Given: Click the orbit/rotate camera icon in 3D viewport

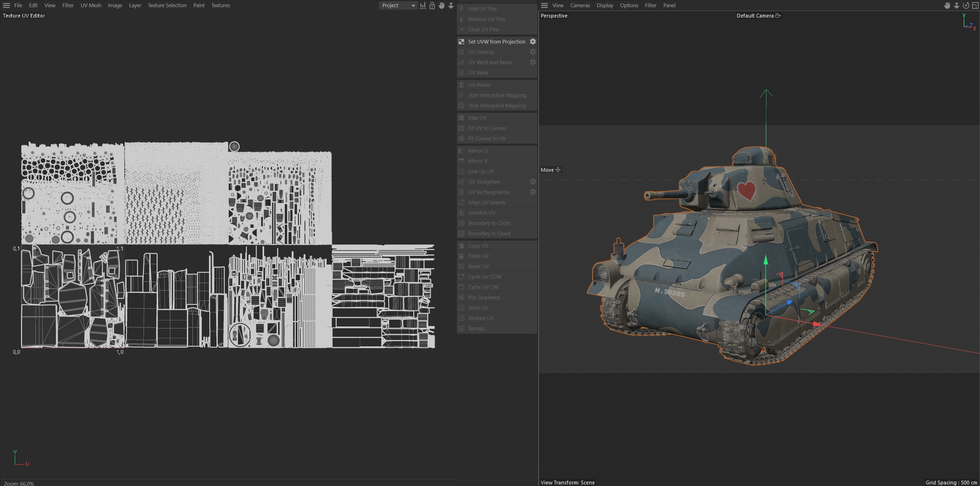Looking at the screenshot, I should point(966,5).
